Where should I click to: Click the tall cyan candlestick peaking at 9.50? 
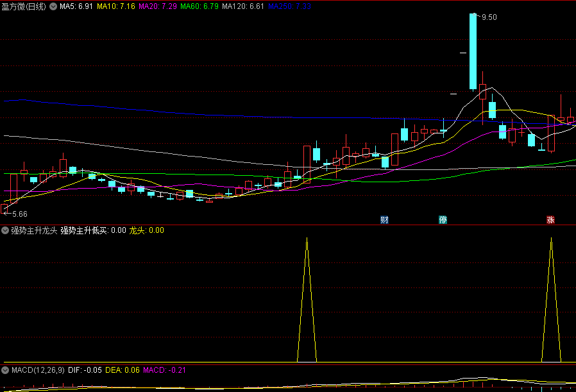coord(473,51)
